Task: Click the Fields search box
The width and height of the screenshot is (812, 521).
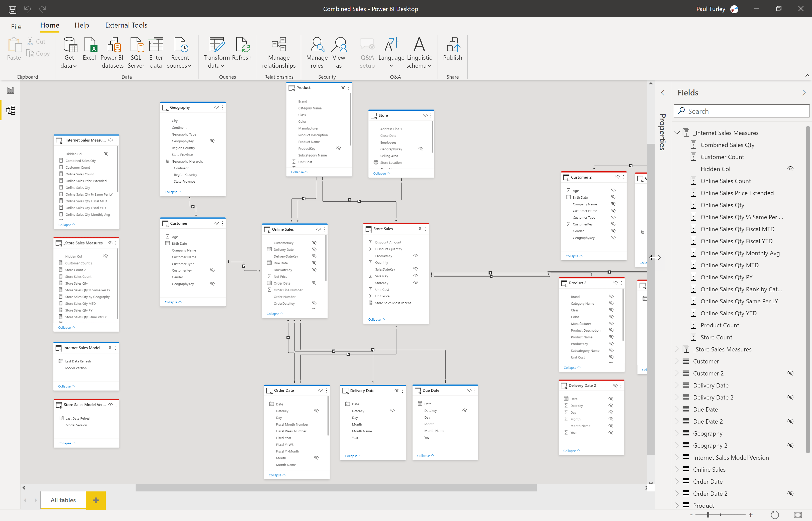Action: point(741,111)
